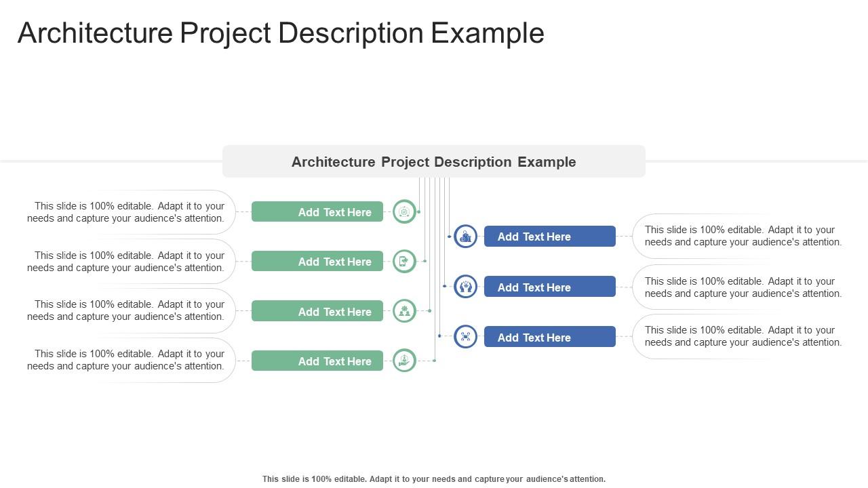This screenshot has width=868, height=488.
Task: Click the green hand holding person icon
Action: coord(404,361)
